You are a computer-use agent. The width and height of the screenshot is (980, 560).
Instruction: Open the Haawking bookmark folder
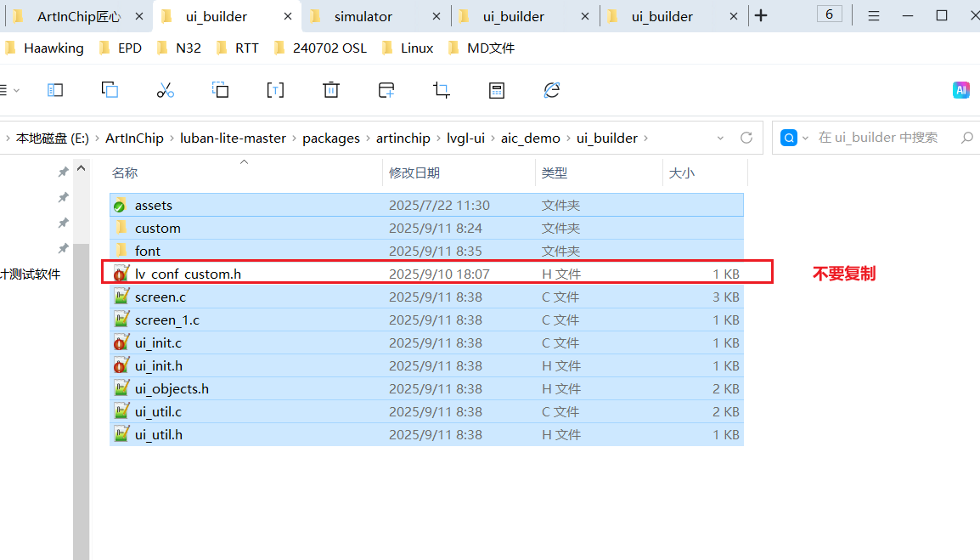[44, 48]
